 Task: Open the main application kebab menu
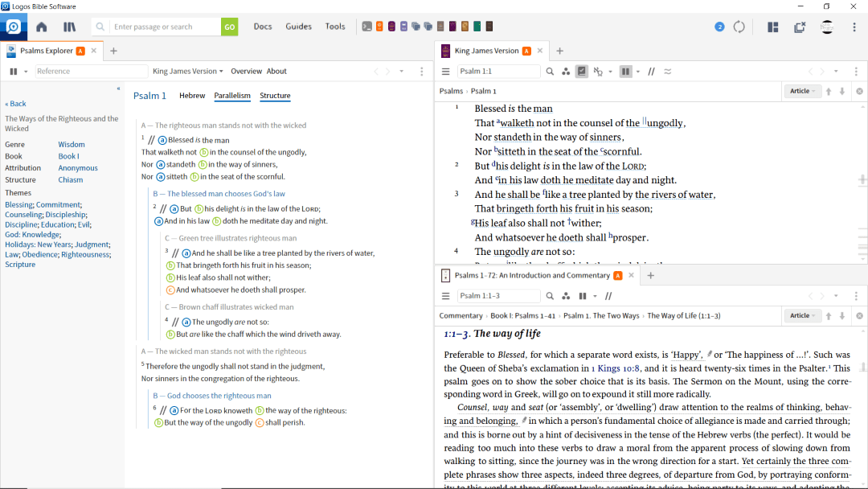pyautogui.click(x=854, y=27)
